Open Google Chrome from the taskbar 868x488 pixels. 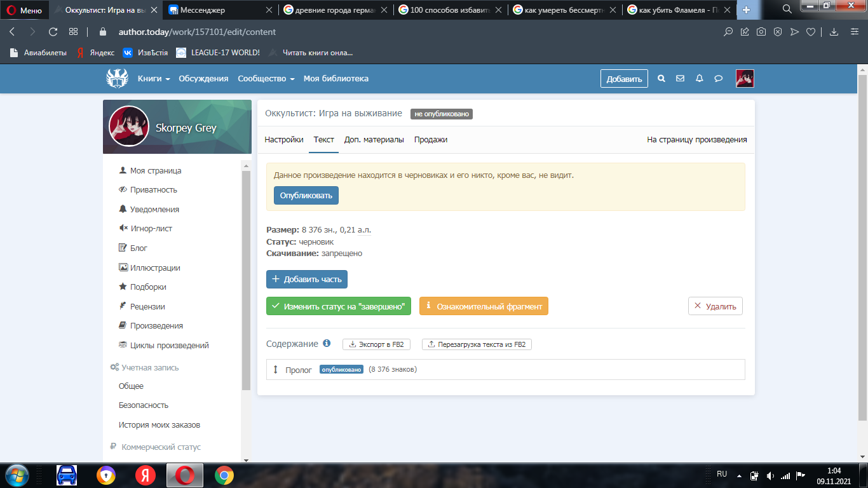coord(224,475)
